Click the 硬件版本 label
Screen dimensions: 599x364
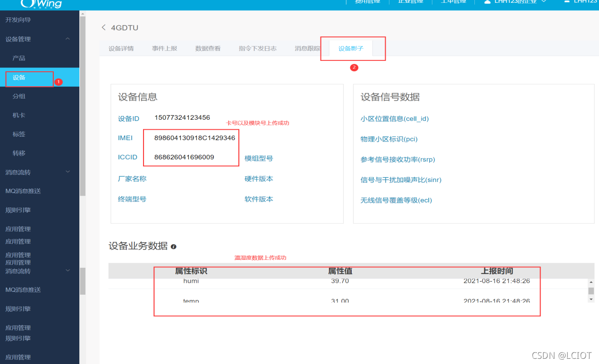click(x=259, y=179)
